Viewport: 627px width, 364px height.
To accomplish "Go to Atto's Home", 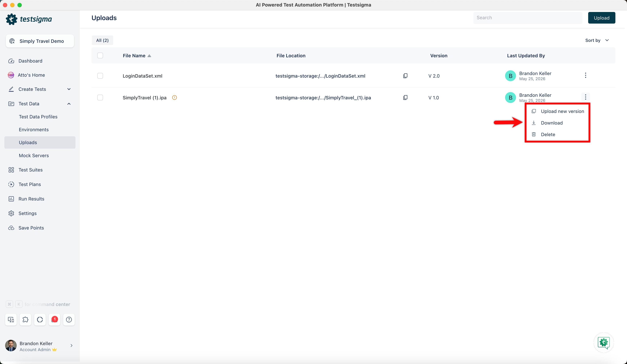I will click(31, 75).
